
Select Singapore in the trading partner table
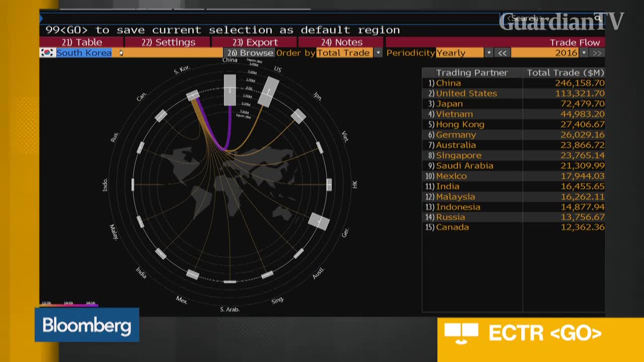[459, 155]
